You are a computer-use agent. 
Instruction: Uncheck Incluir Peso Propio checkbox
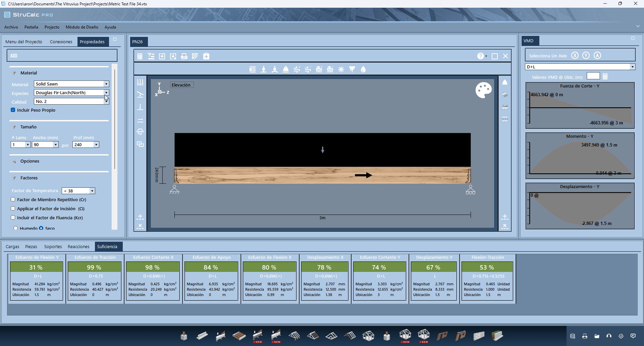click(13, 110)
